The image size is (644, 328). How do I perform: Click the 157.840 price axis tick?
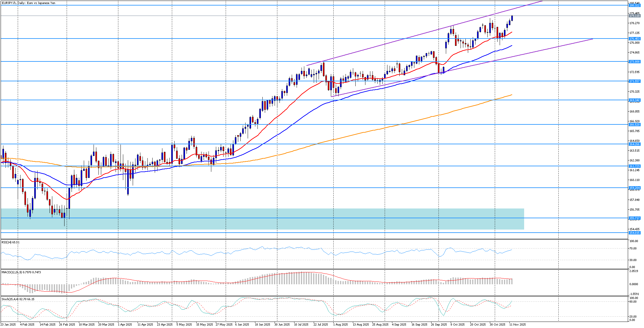point(634,200)
